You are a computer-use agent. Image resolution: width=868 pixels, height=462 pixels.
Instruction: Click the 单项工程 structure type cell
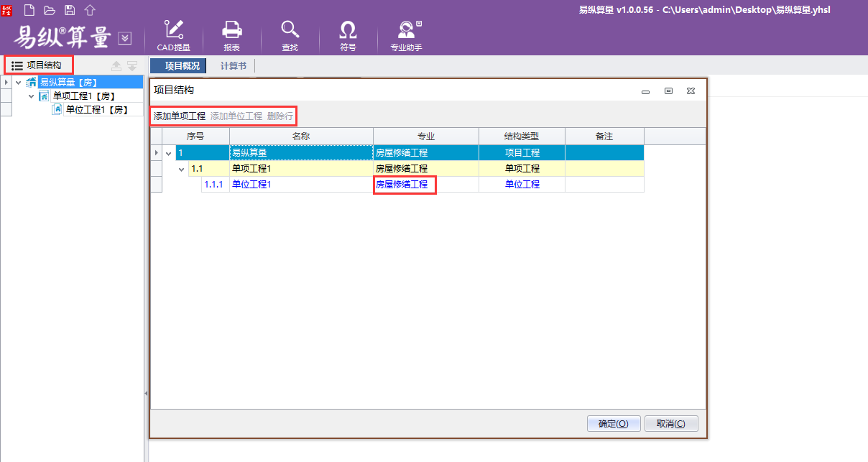click(x=522, y=169)
